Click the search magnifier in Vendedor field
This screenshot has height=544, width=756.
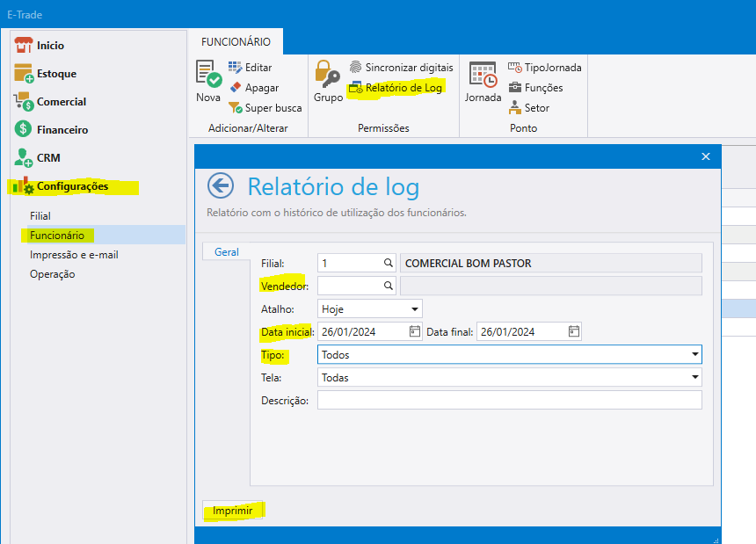point(388,286)
